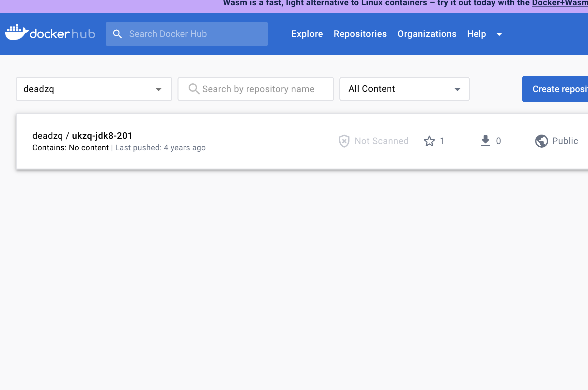Focus the Search by repository name field

click(x=256, y=89)
